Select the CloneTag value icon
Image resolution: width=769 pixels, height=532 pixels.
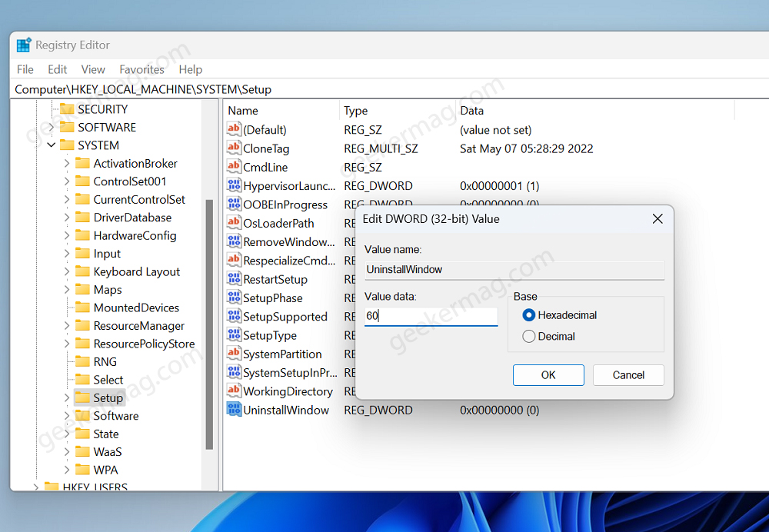click(234, 148)
